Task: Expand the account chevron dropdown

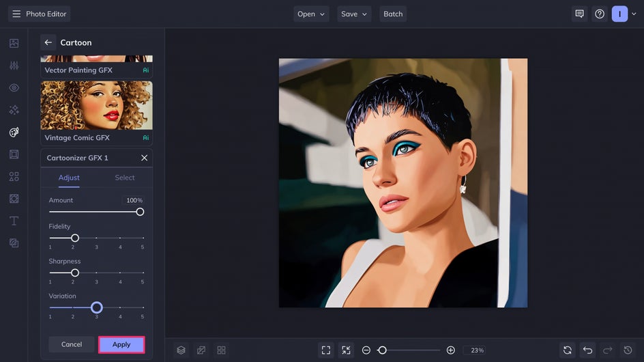Action: click(x=634, y=14)
